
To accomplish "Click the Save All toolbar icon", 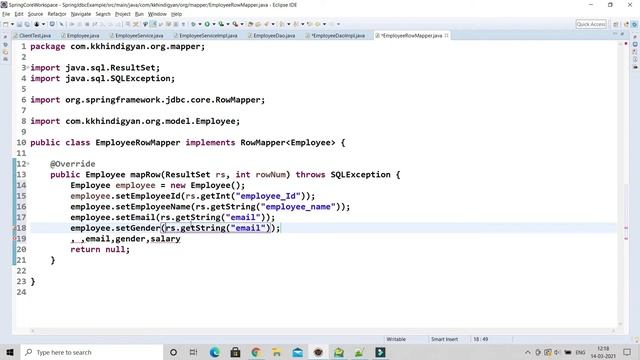I will point(27,24).
